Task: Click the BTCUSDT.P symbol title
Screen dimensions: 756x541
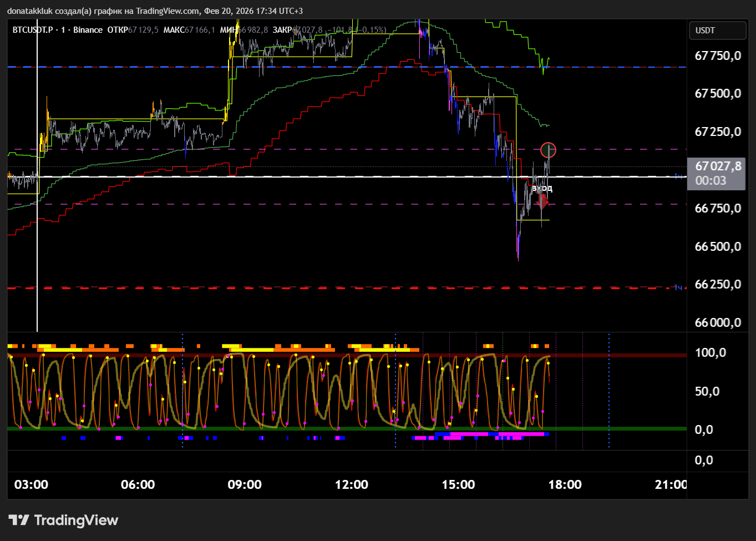Action: pyautogui.click(x=33, y=30)
